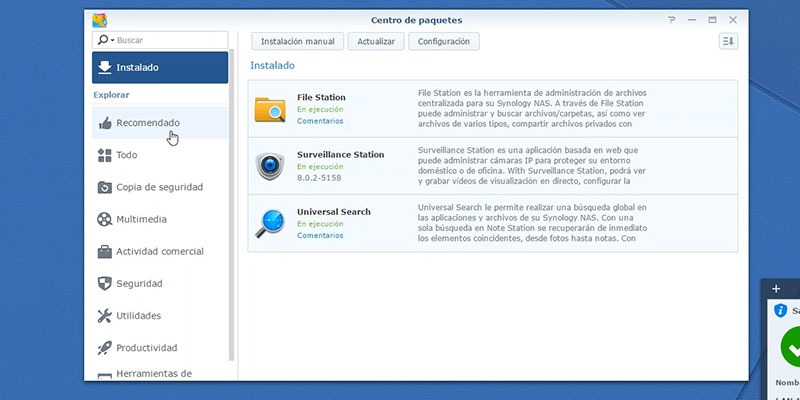Select the Seguridad category
The image size is (800, 400).
(x=160, y=284)
